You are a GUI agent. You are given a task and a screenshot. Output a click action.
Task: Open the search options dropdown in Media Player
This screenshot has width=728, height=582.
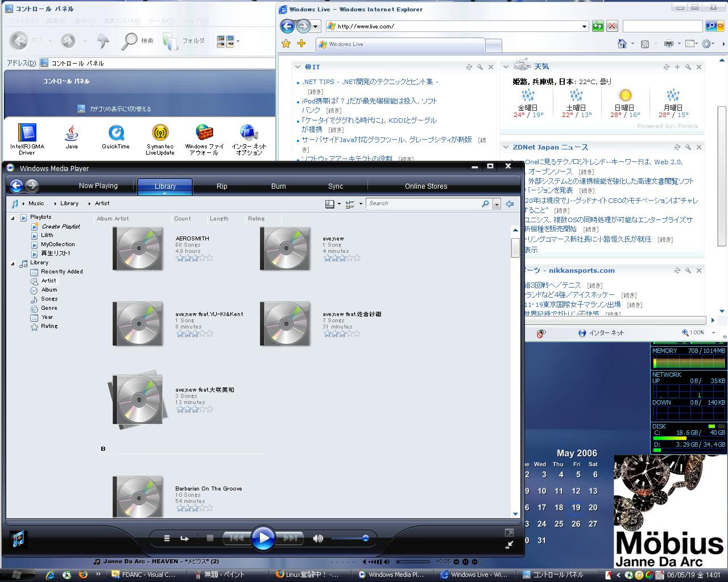coord(497,204)
